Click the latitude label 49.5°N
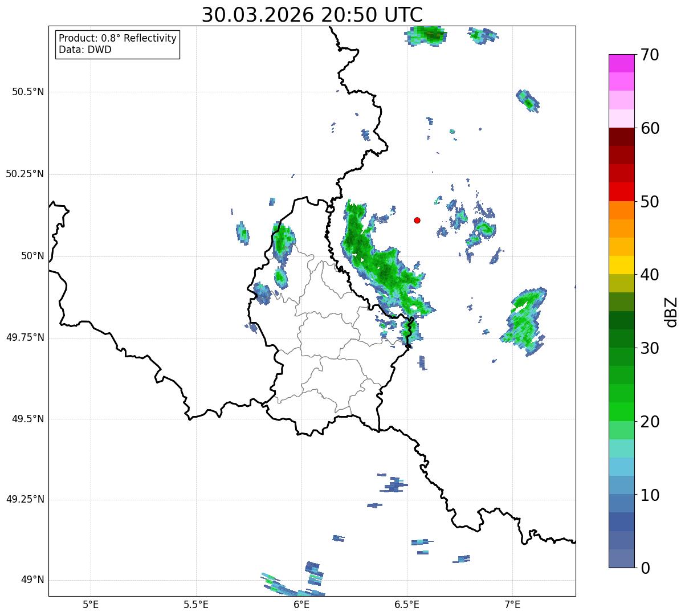The image size is (685, 616). coord(28,419)
